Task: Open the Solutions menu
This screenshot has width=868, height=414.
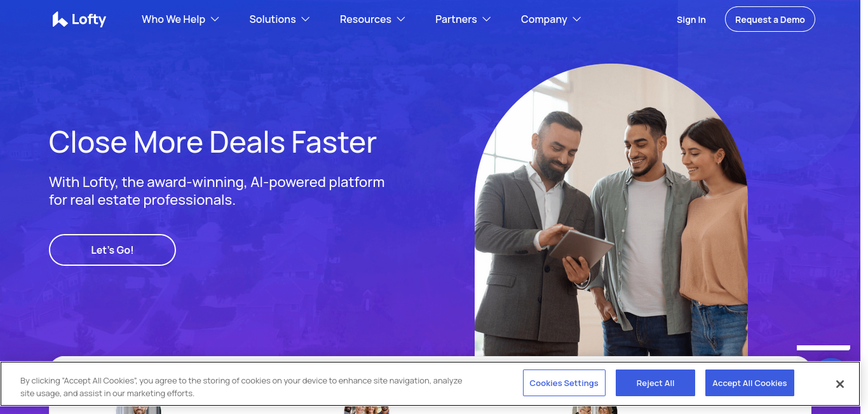Action: coord(273,20)
